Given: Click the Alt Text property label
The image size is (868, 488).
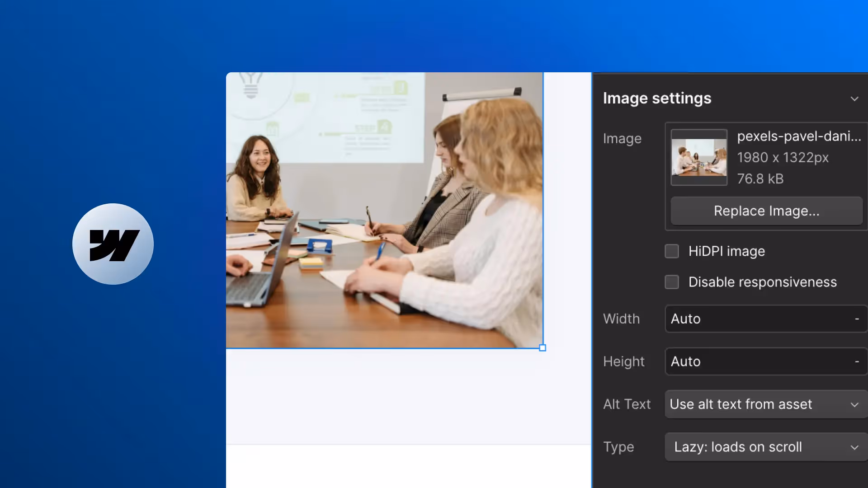Looking at the screenshot, I should tap(627, 404).
